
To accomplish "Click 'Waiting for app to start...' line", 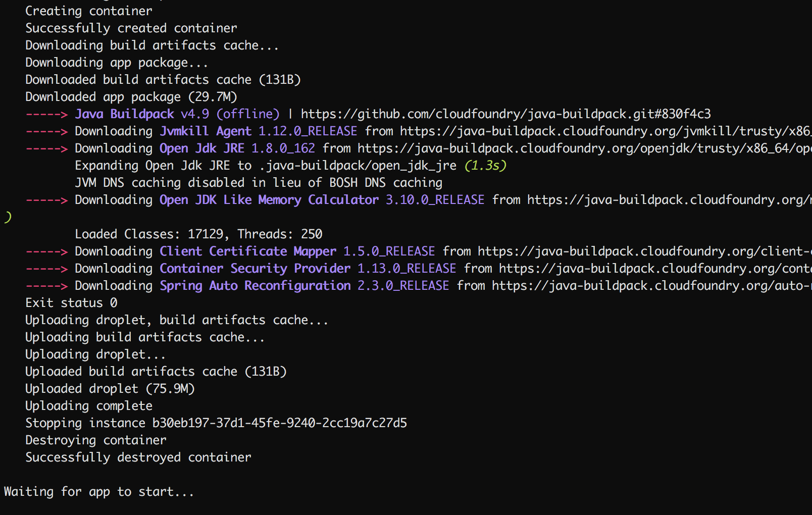I will [99, 492].
